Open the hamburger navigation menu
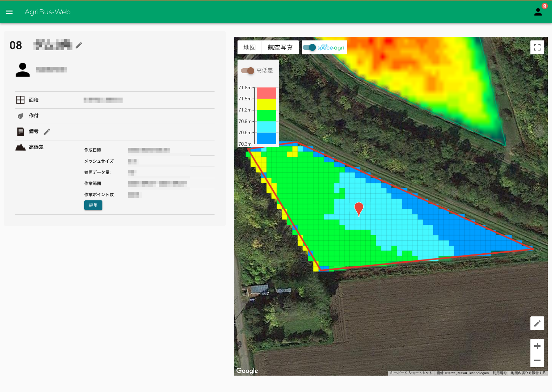This screenshot has width=552, height=392. point(9,12)
